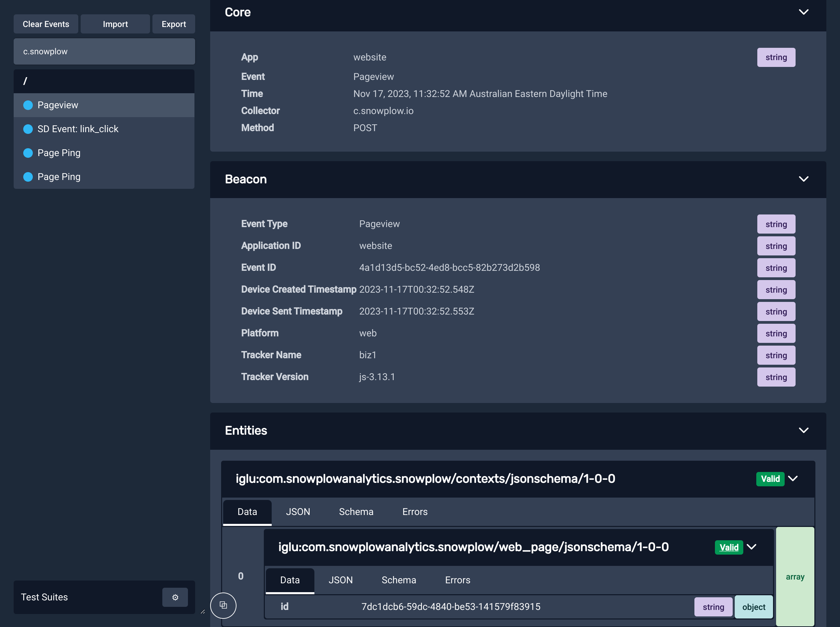Click the resize handle beside Test Suites
This screenshot has width=840, height=627.
[203, 611]
